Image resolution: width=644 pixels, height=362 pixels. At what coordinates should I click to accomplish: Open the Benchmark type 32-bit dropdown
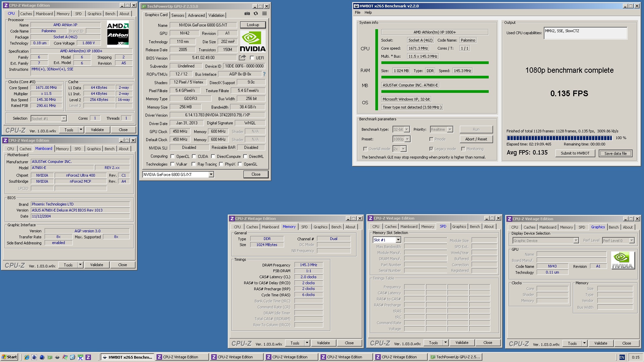click(x=407, y=129)
